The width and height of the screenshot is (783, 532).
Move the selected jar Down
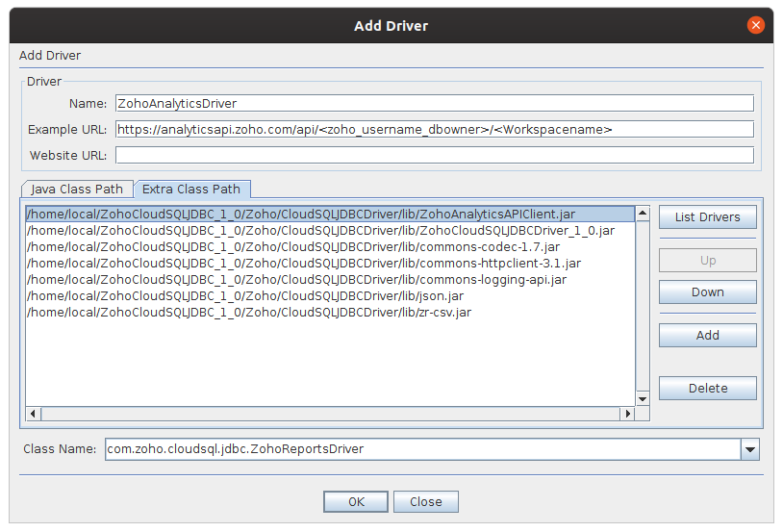[x=707, y=292]
